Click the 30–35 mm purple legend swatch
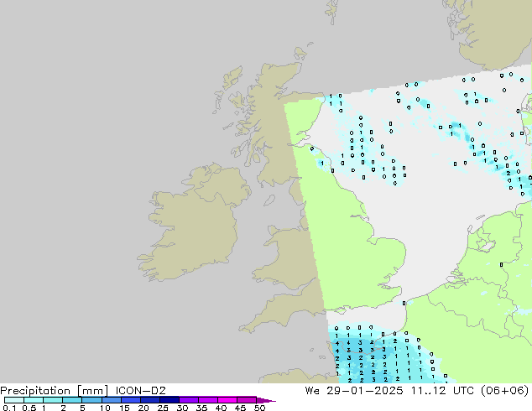The height and width of the screenshot is (411, 532). 189,400
